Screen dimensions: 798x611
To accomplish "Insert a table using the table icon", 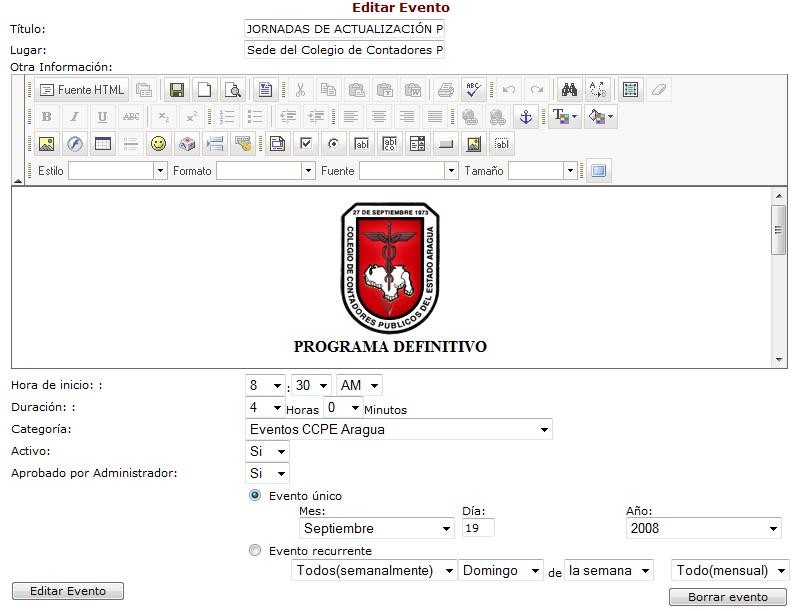I will point(102,144).
